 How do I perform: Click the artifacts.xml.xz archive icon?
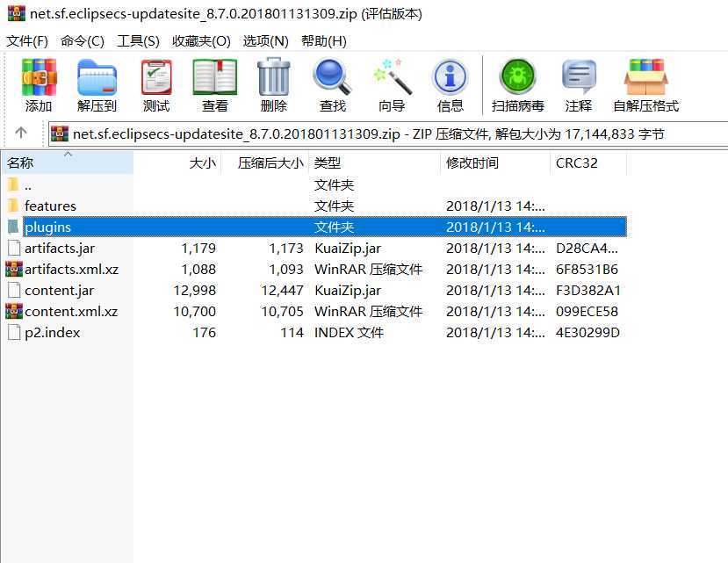click(x=14, y=270)
